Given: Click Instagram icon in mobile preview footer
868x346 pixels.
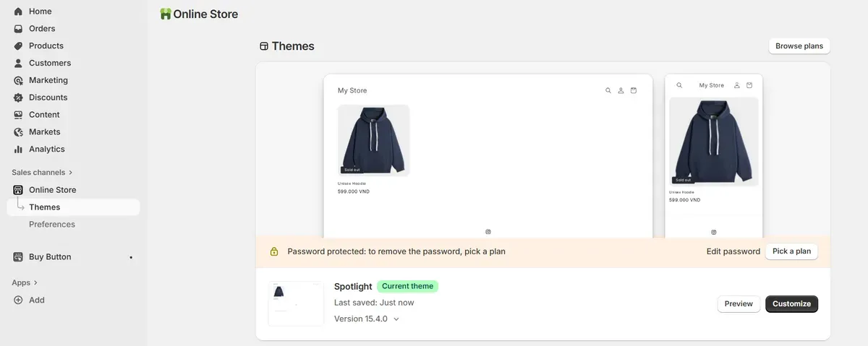Looking at the screenshot, I should point(714,233).
